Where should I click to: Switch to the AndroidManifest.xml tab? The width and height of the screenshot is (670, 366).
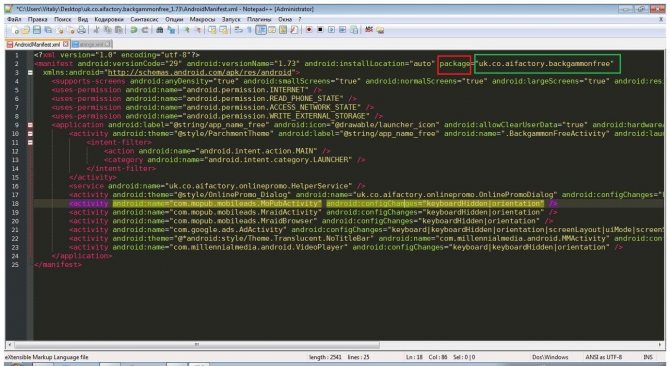[37, 44]
